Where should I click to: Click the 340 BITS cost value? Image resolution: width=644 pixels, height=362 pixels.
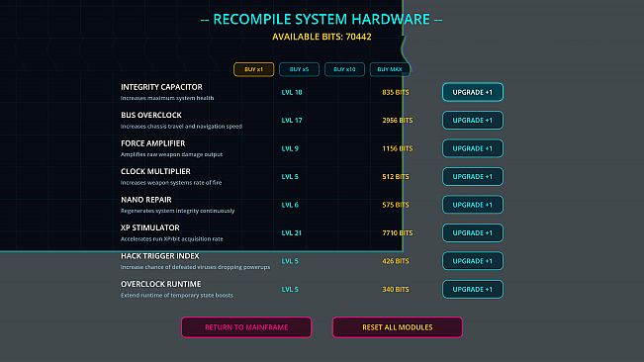tap(396, 290)
